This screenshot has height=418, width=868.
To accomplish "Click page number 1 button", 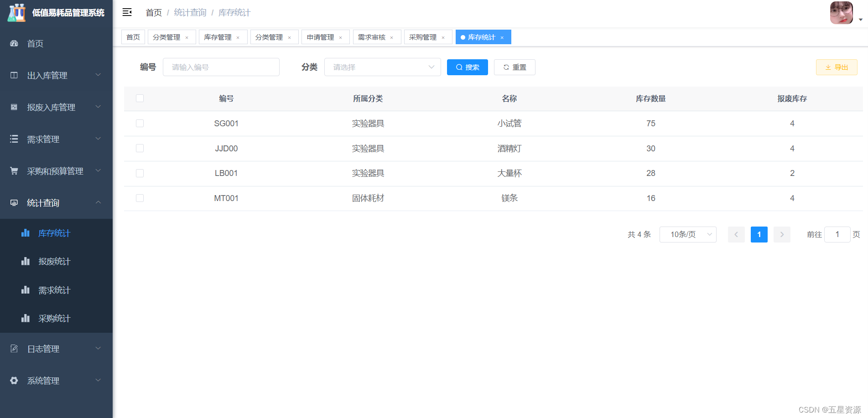I will click(759, 234).
